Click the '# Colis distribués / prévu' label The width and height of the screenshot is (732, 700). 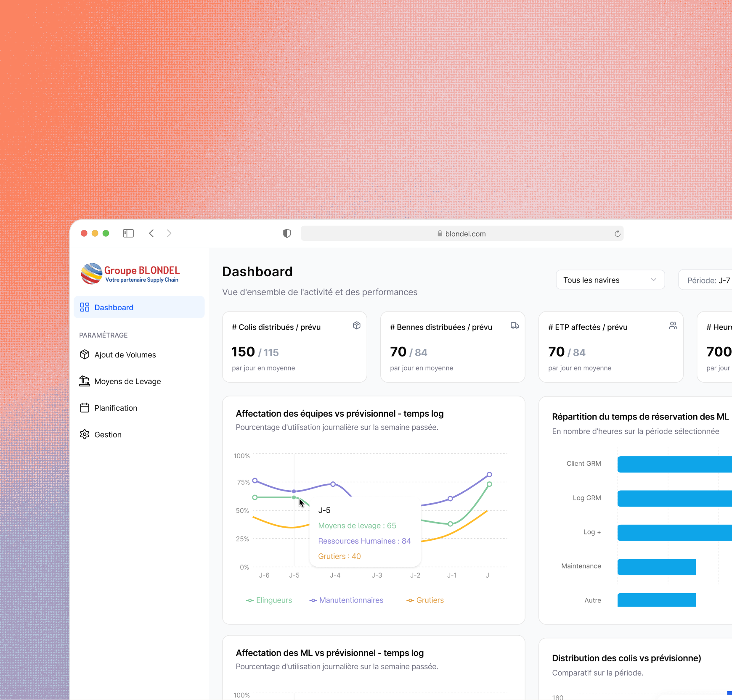point(276,327)
